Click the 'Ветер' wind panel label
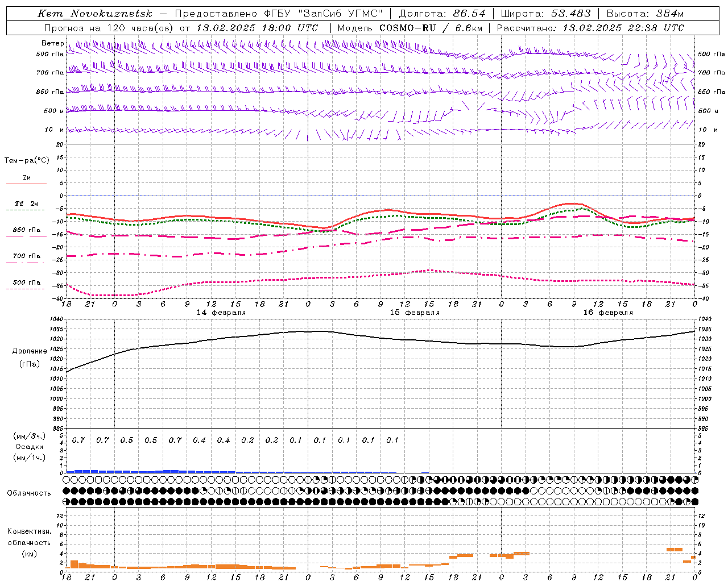This screenshot has height=582, width=728. tap(52, 43)
